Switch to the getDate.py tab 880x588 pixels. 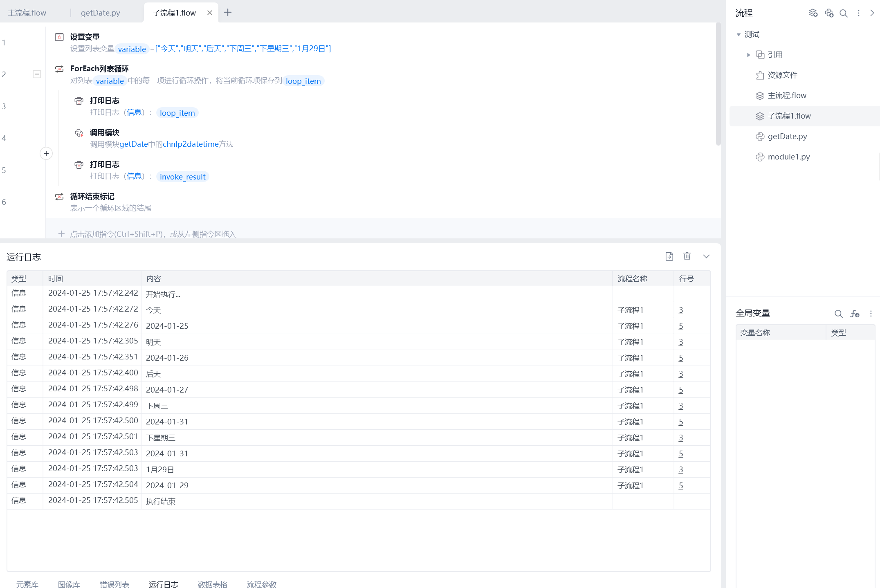[101, 13]
